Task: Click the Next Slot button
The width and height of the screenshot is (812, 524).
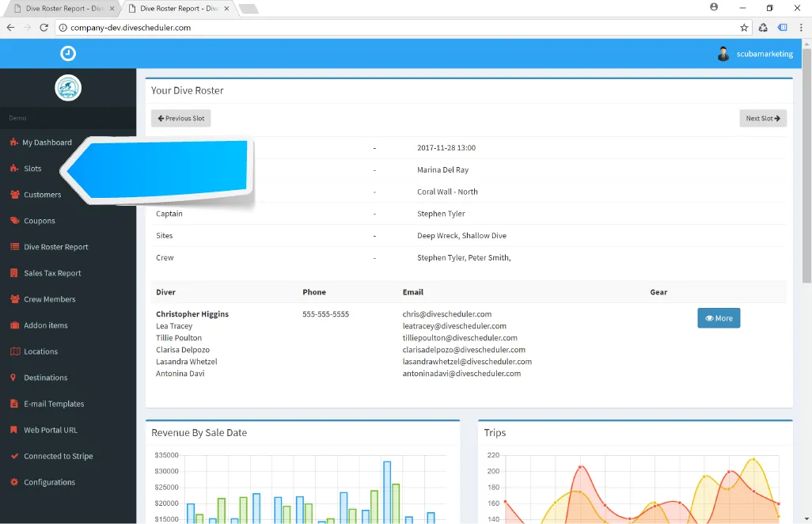Action: 763,118
